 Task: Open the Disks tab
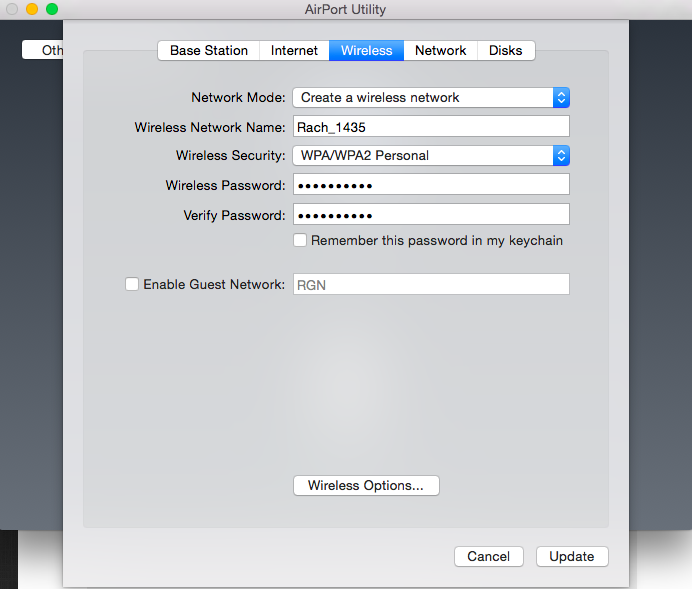click(506, 50)
